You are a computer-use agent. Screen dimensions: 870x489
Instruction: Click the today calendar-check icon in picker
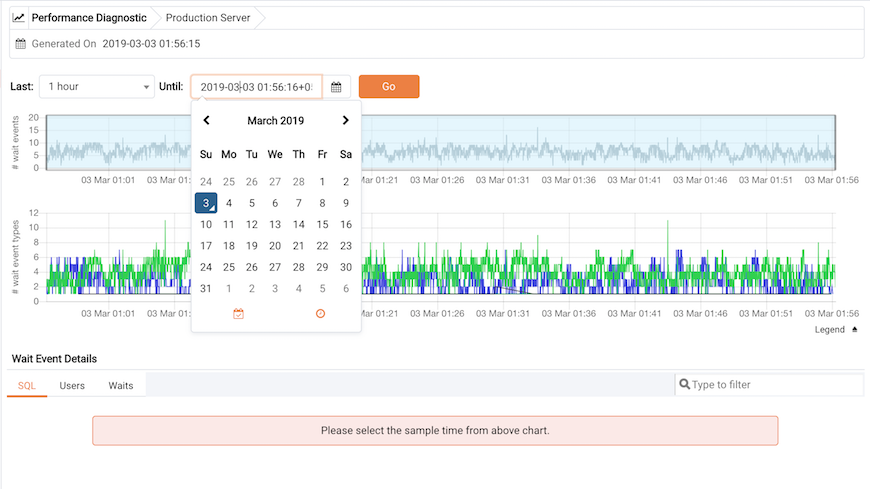[238, 314]
